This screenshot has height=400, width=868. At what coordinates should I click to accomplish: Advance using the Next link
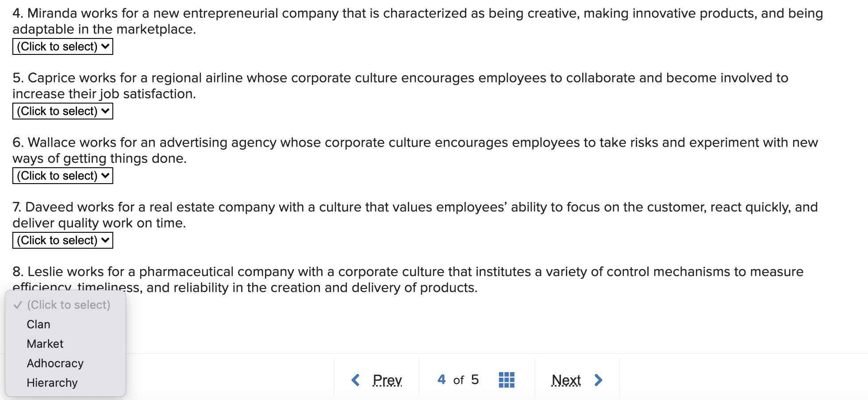click(x=567, y=380)
